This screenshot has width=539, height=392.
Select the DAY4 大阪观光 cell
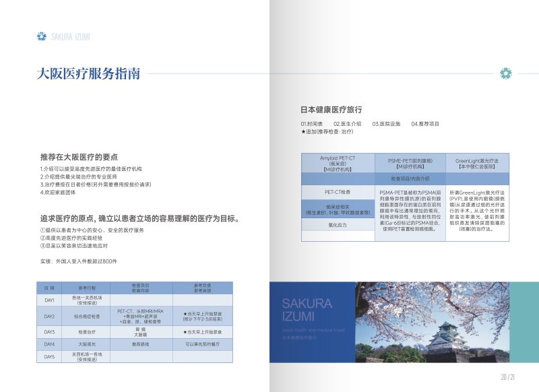coord(88,344)
